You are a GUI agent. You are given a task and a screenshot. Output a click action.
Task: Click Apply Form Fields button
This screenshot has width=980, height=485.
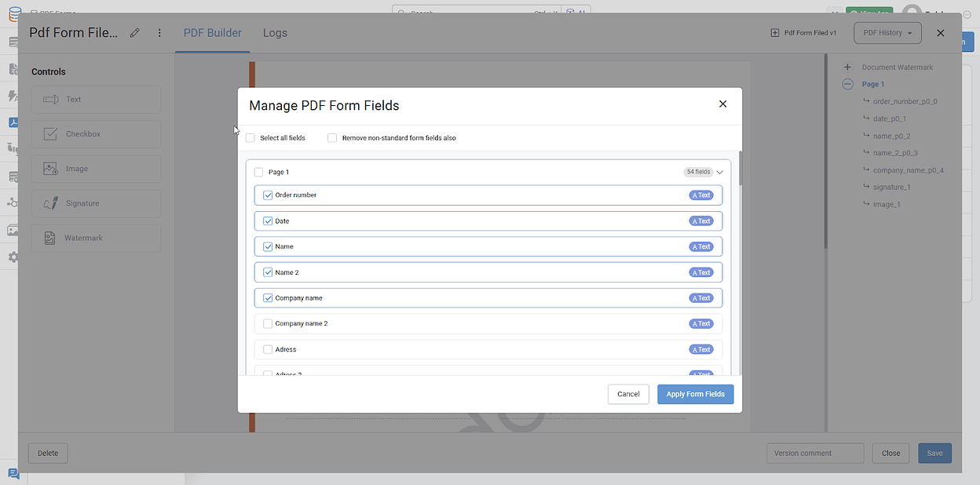695,394
